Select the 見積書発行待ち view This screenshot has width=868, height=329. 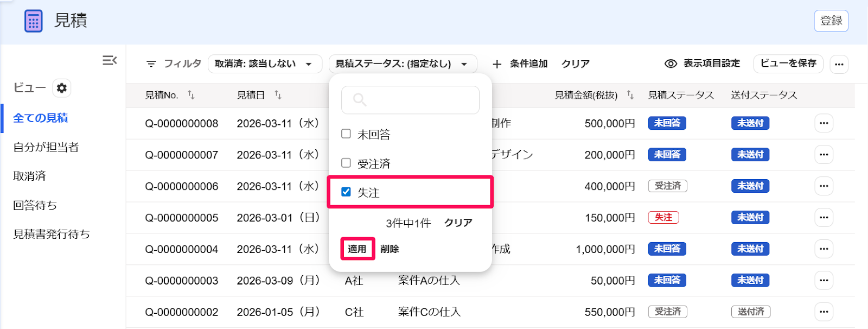click(x=52, y=234)
